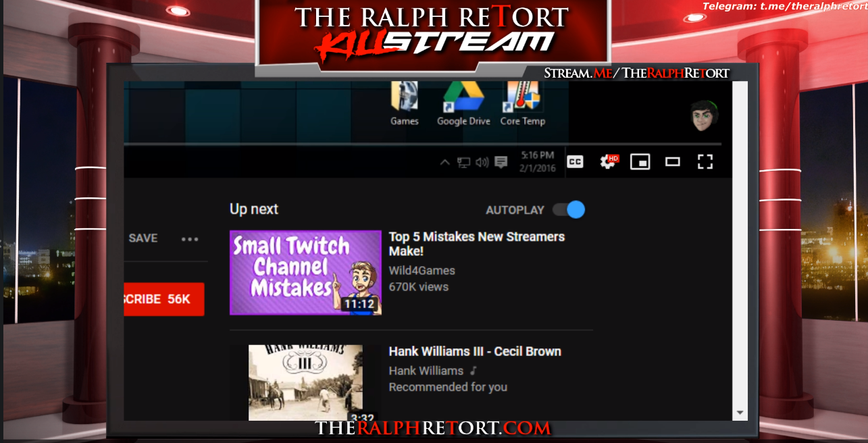Switch to miniplayer mode
The height and width of the screenshot is (443, 868).
coord(640,161)
